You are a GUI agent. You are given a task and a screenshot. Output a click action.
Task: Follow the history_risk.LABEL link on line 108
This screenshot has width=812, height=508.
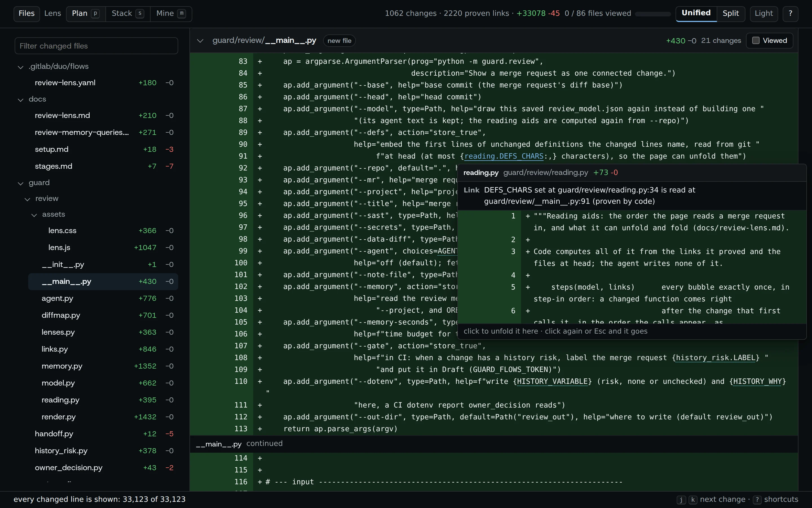(x=715, y=358)
